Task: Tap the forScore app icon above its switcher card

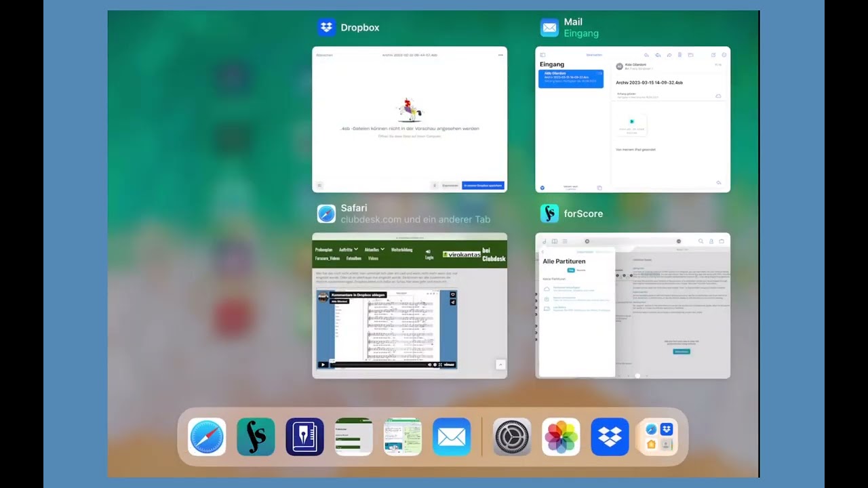Action: tap(549, 213)
